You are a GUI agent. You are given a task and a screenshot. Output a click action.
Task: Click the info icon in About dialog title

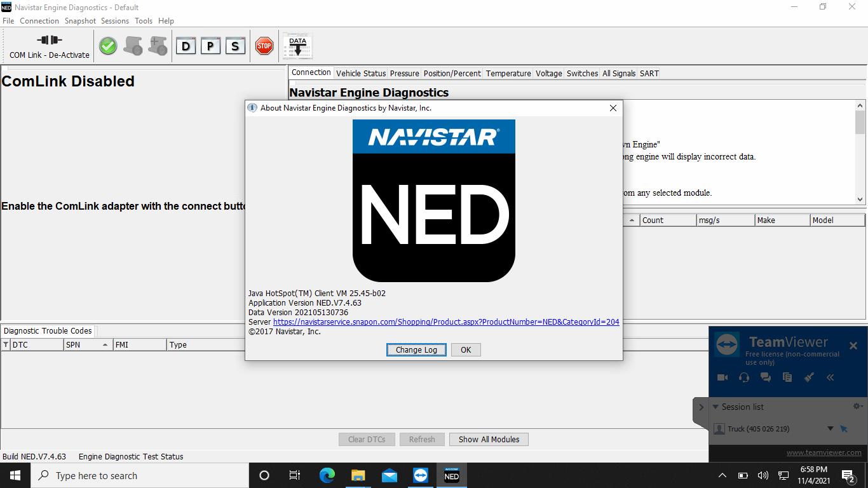pyautogui.click(x=252, y=108)
